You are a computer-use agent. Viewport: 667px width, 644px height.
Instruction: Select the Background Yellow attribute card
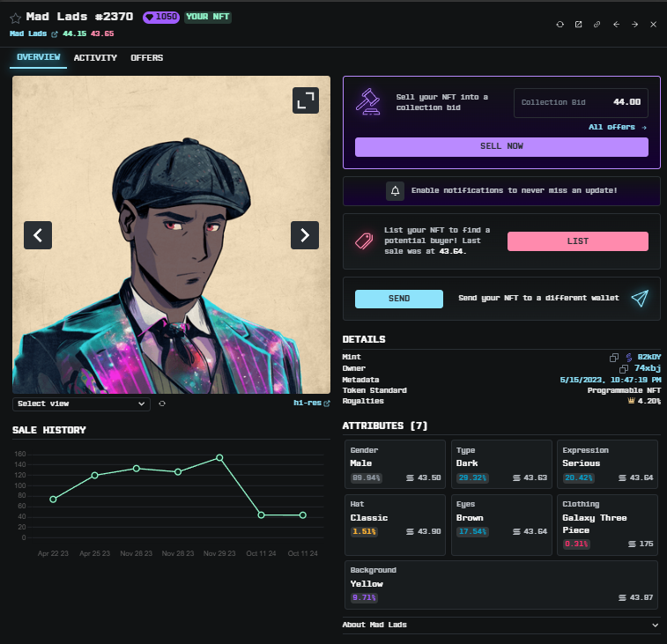501,585
